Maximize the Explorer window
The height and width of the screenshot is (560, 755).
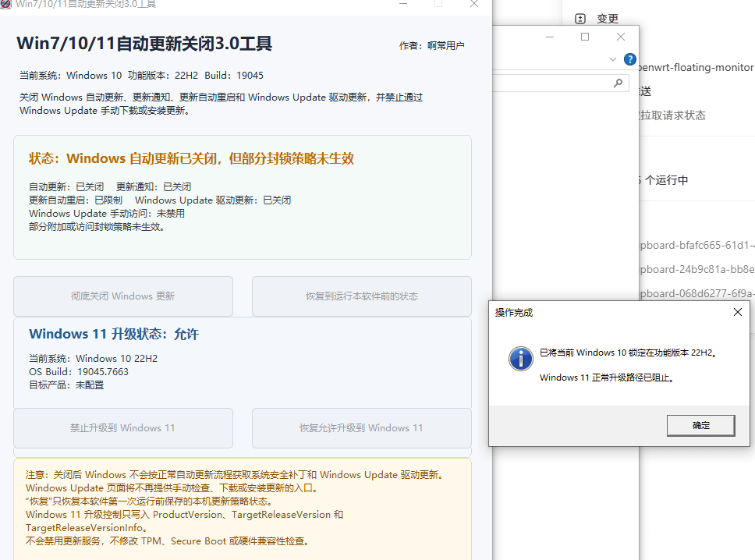pos(585,37)
